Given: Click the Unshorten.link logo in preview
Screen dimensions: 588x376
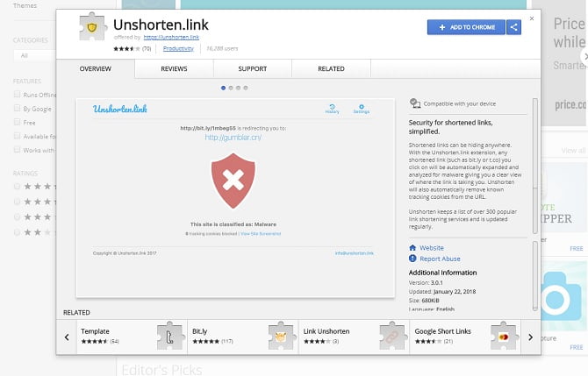Looking at the screenshot, I should click(x=120, y=109).
